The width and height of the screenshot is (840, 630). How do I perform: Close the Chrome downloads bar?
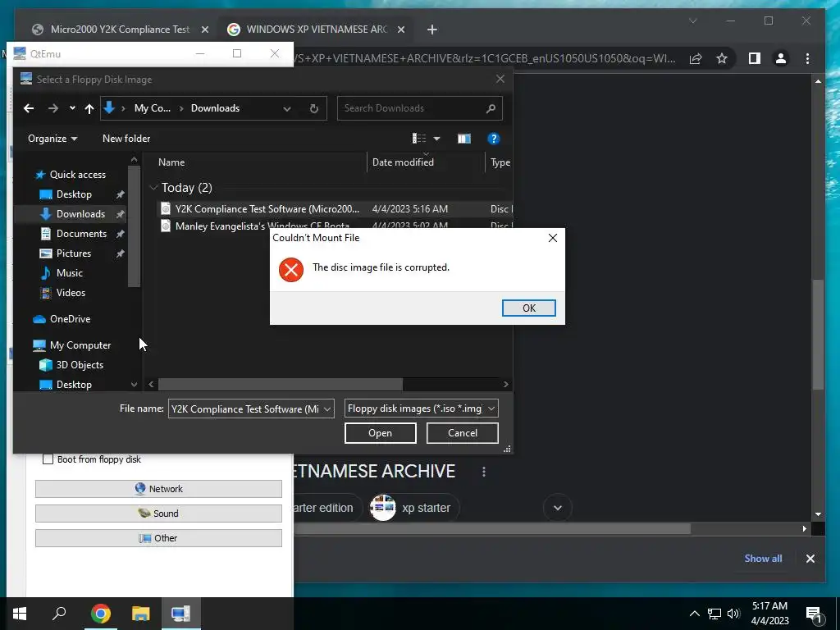(x=810, y=559)
